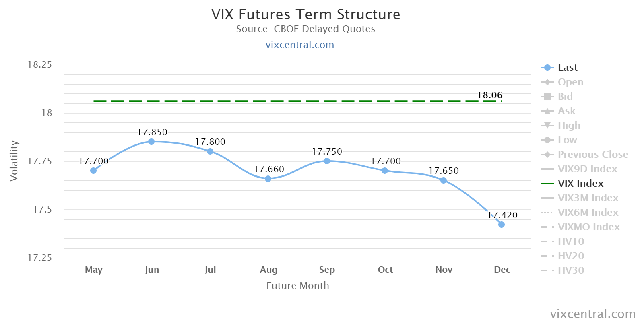Show the VIX9D Index line
This screenshot has height=322, width=644.
587,169
